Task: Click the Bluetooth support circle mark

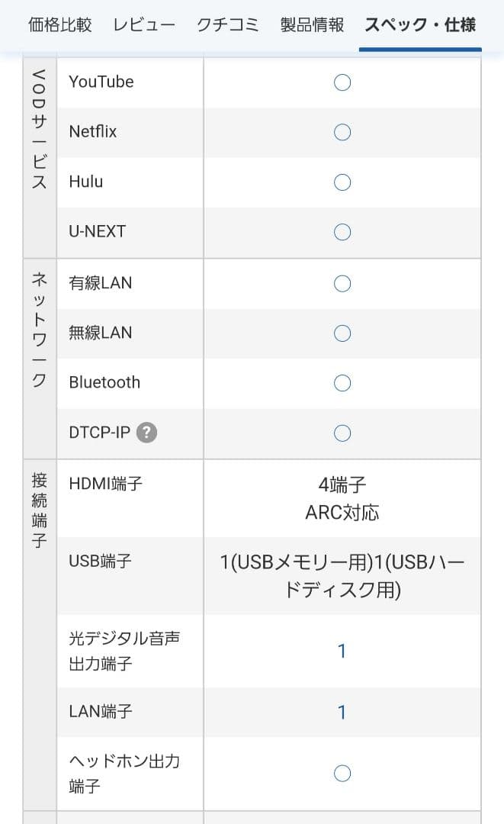Action: (x=342, y=382)
